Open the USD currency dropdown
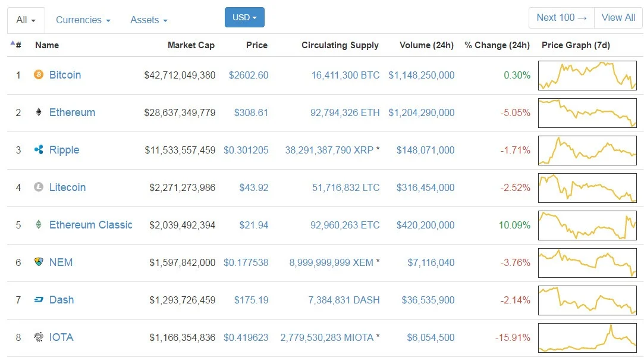644x357 pixels. [244, 17]
